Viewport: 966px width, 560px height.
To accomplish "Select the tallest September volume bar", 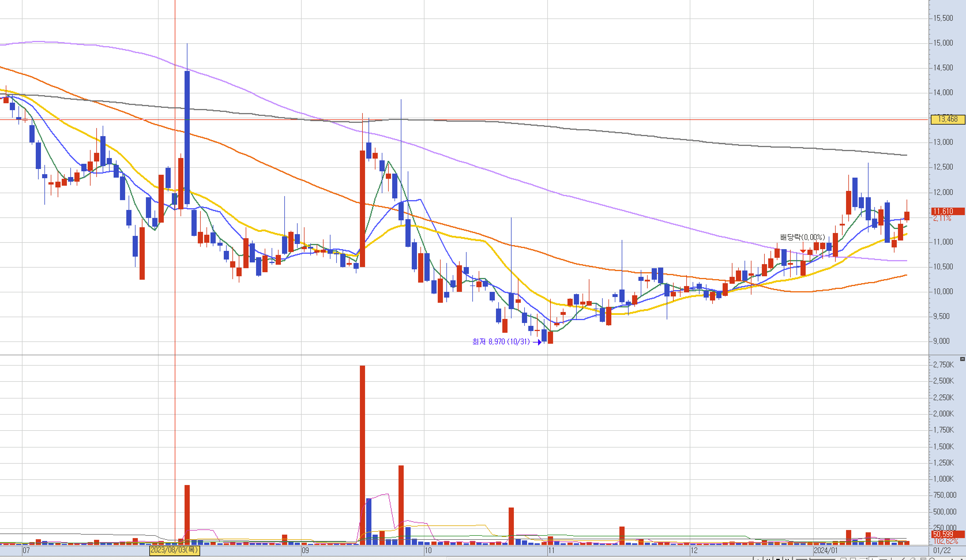I will (x=362, y=452).
